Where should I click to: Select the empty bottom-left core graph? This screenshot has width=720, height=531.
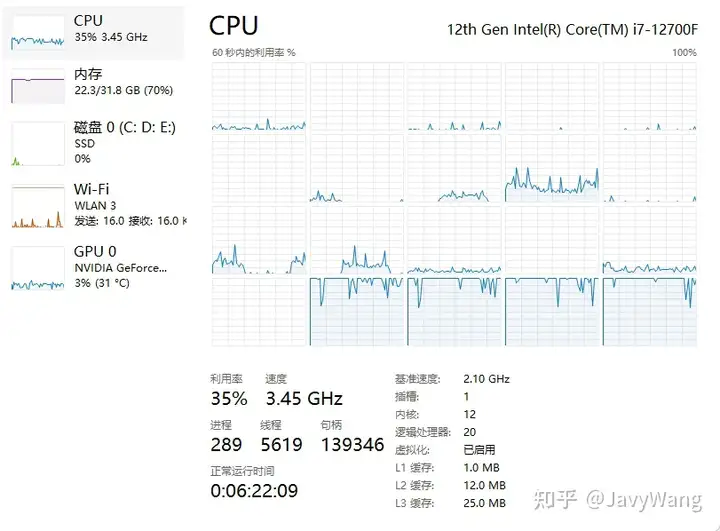click(x=258, y=311)
